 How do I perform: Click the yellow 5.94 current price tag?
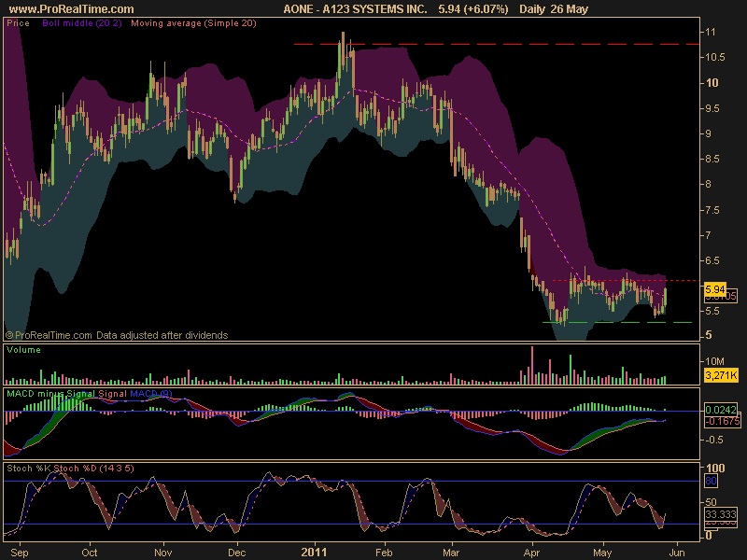pos(714,289)
